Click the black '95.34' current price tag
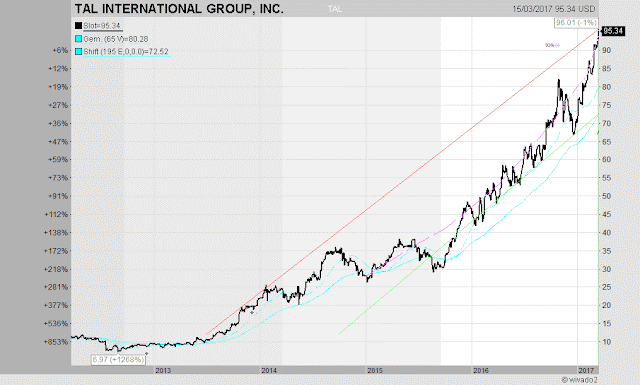Viewport: 640px width, 385px height. (613, 31)
